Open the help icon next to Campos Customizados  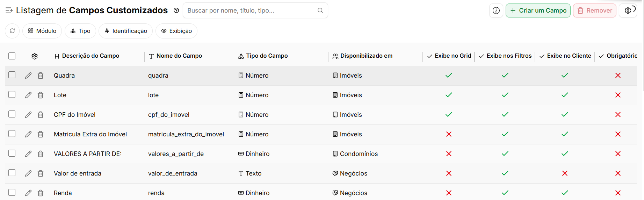coord(176,10)
